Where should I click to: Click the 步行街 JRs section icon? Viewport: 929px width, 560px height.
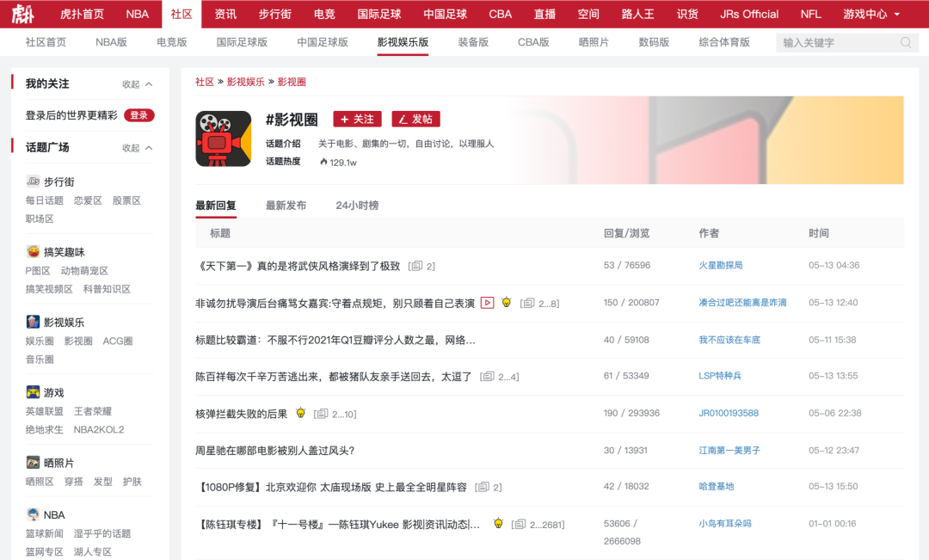coord(34,182)
